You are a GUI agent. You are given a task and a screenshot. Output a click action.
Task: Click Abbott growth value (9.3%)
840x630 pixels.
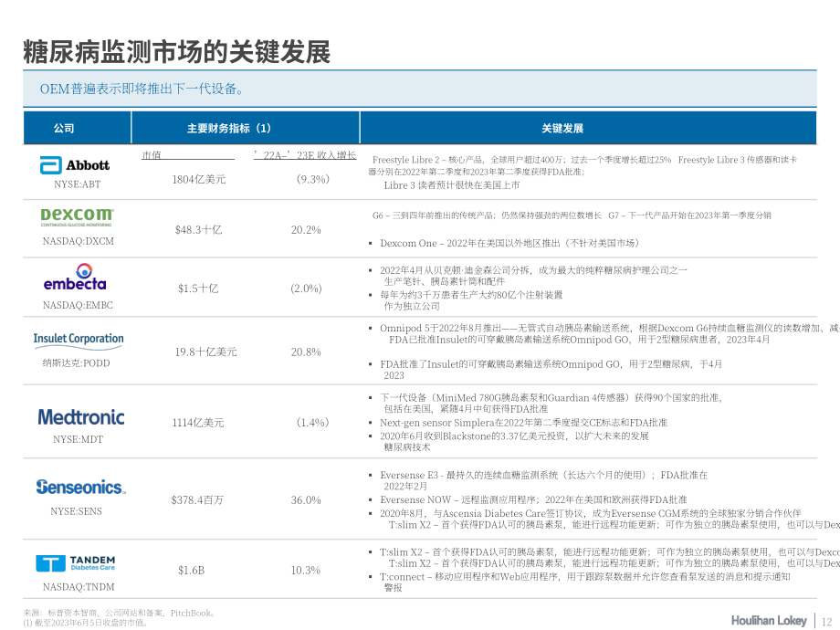click(x=313, y=179)
